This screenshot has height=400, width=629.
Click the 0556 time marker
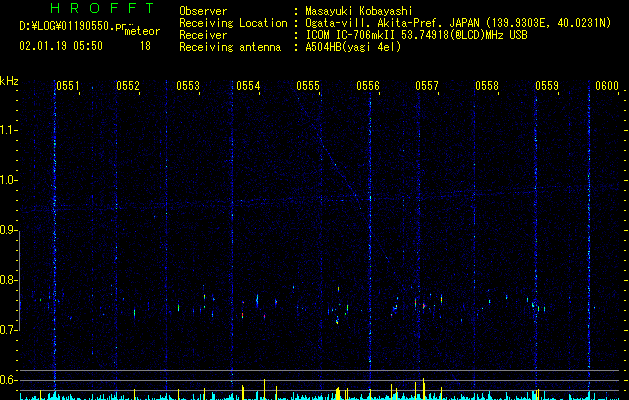point(368,86)
